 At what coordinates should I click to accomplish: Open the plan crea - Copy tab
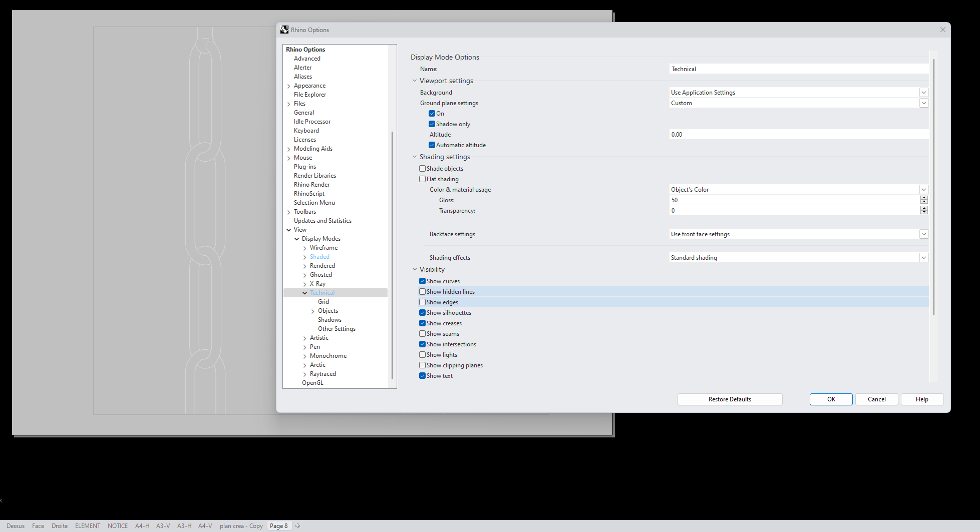pyautogui.click(x=241, y=526)
